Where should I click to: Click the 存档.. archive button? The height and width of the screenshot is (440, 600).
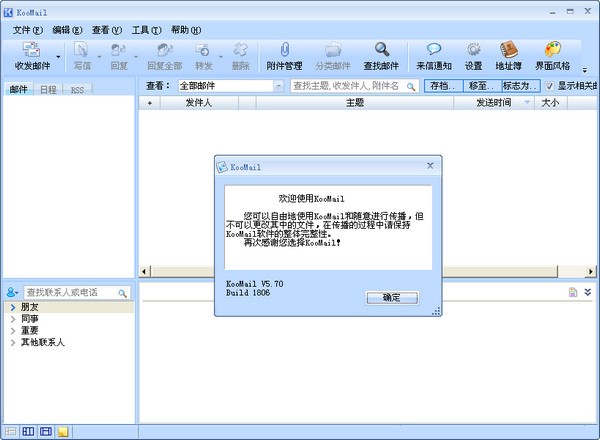(443, 86)
